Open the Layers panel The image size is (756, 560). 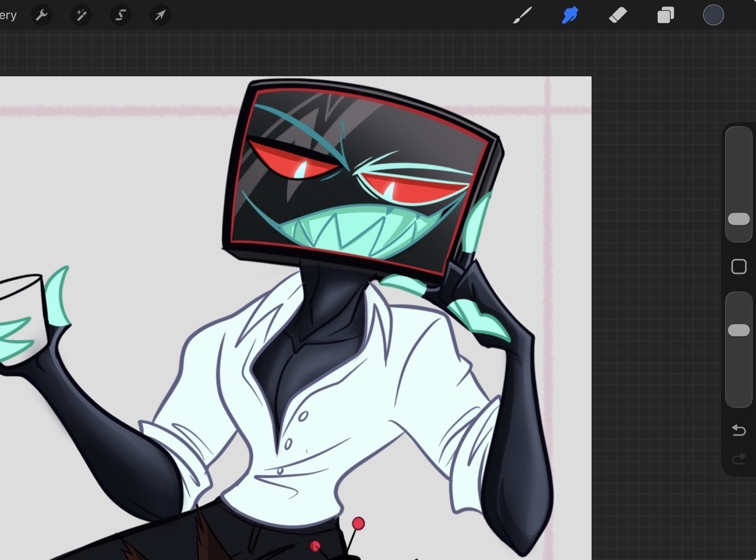[x=666, y=15]
